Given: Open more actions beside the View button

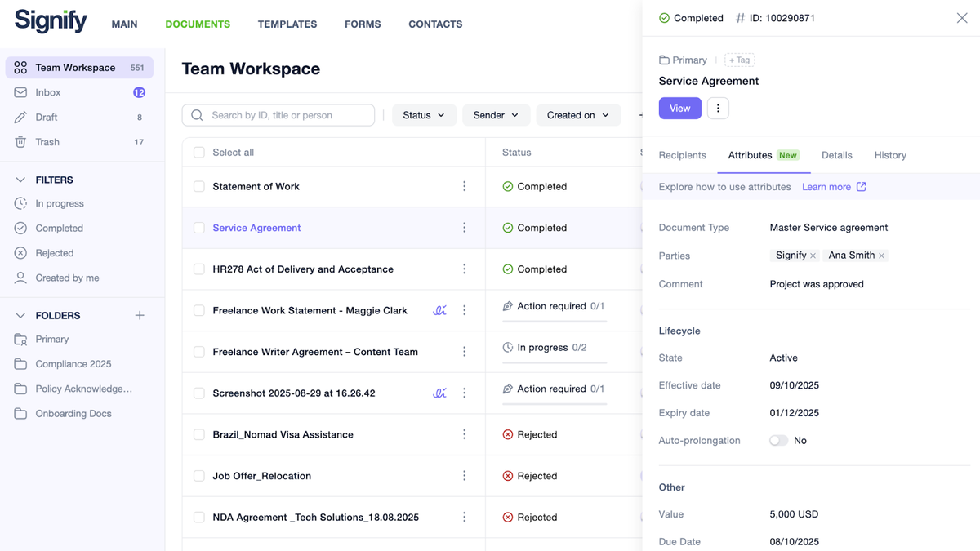Looking at the screenshot, I should coord(718,108).
